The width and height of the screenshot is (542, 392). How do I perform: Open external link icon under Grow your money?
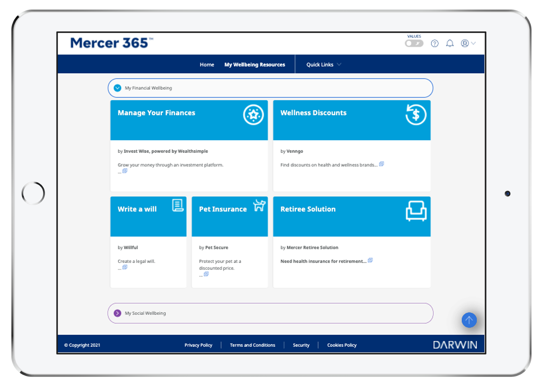click(125, 171)
